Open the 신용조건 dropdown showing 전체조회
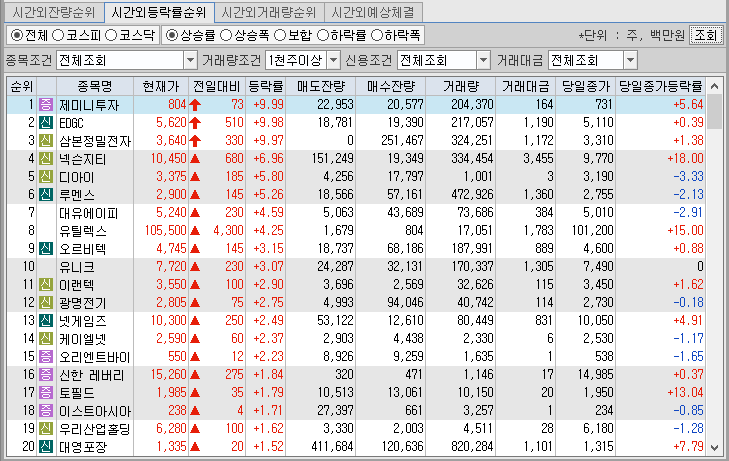The height and width of the screenshot is (461, 729). tap(444, 60)
